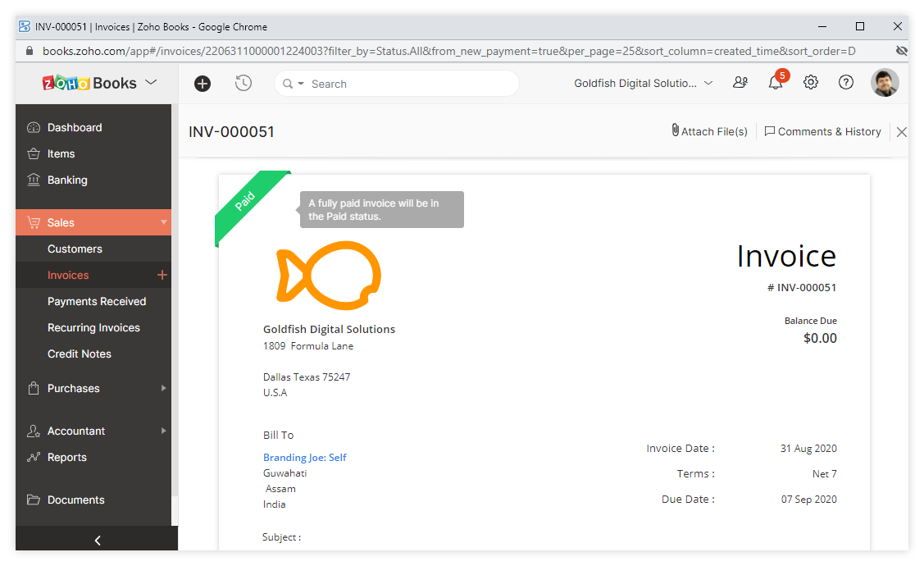Click the search magnifier icon
This screenshot has height=566, width=924.
coord(288,84)
